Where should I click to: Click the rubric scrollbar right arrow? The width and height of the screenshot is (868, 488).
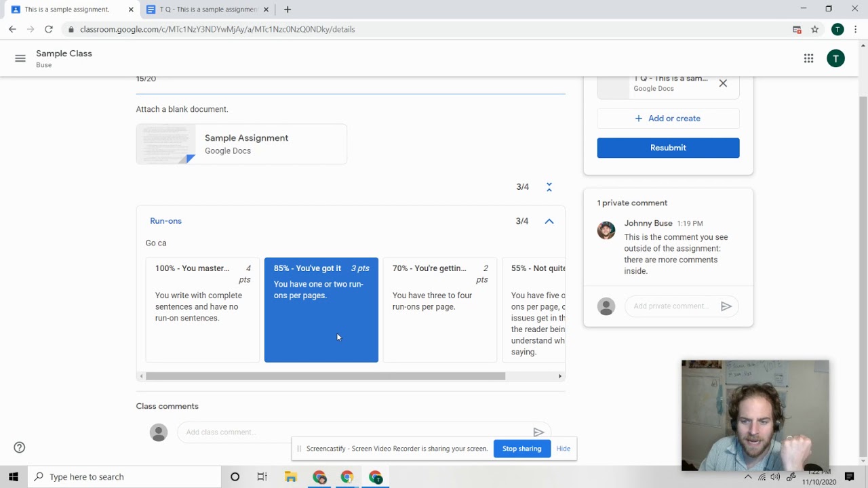(560, 376)
